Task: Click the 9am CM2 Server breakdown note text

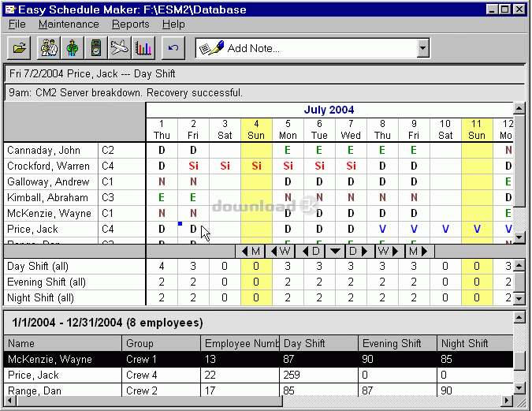Action: click(125, 92)
